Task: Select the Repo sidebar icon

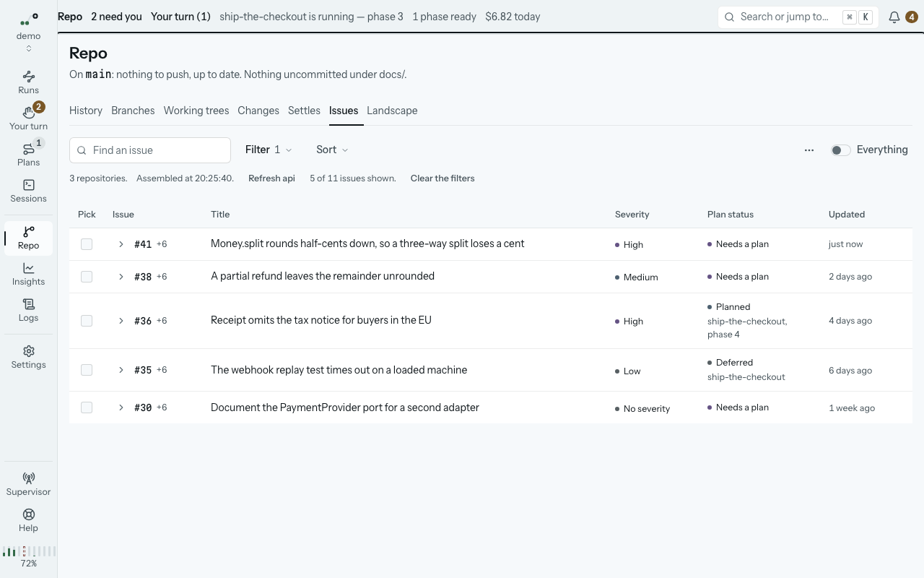Action: point(29,232)
